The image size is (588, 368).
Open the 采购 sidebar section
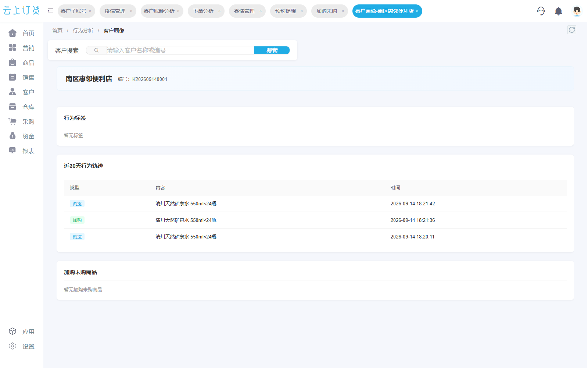coord(21,121)
